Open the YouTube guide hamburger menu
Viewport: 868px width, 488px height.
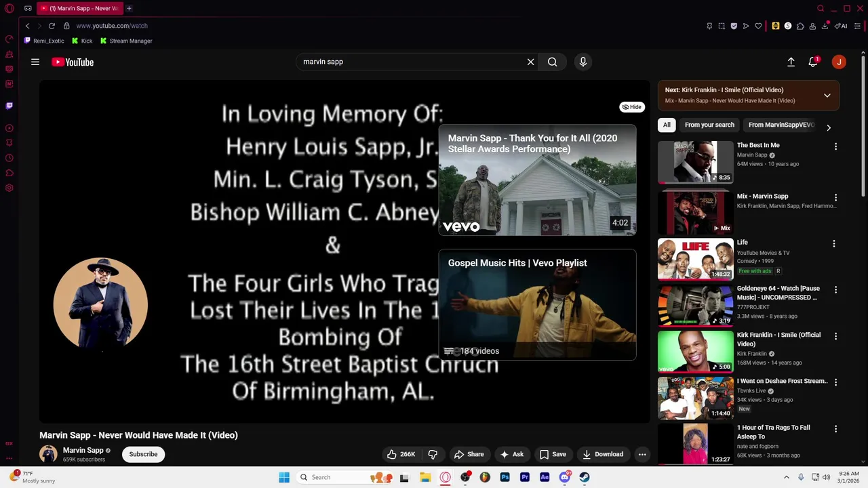pyautogui.click(x=35, y=62)
